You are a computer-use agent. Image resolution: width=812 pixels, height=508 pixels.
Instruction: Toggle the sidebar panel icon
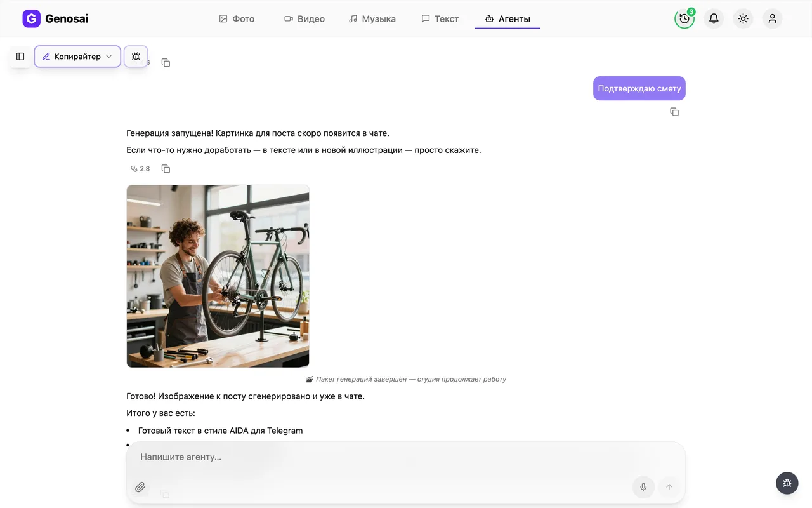[x=20, y=57]
